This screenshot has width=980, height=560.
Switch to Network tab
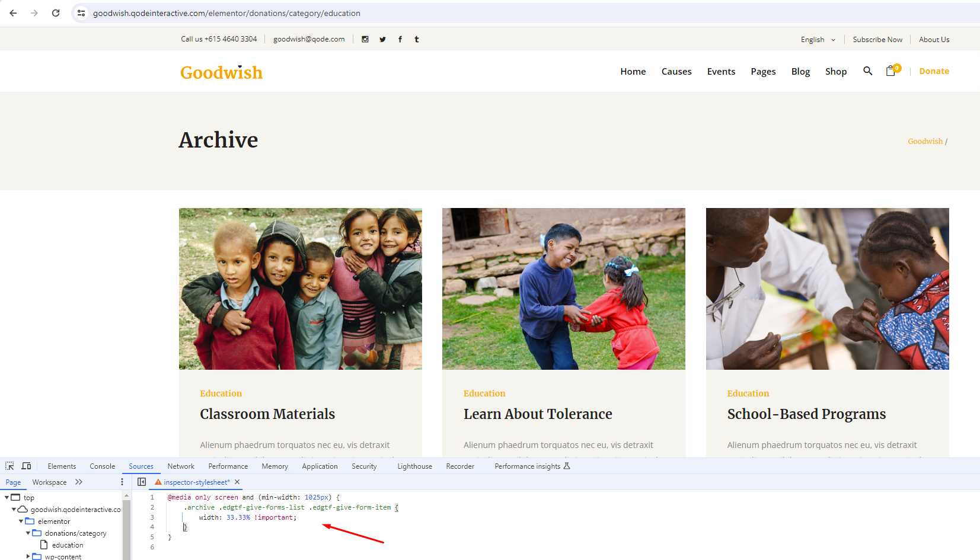coord(181,466)
